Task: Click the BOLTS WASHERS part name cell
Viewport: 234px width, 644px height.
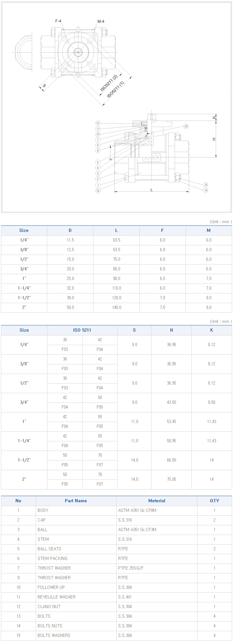Action: click(x=76, y=635)
